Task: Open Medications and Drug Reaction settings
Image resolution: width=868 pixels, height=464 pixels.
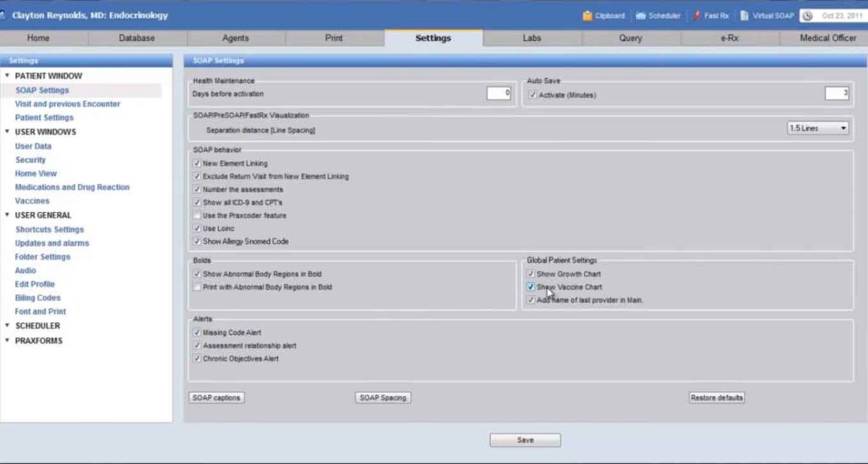Action: point(72,187)
